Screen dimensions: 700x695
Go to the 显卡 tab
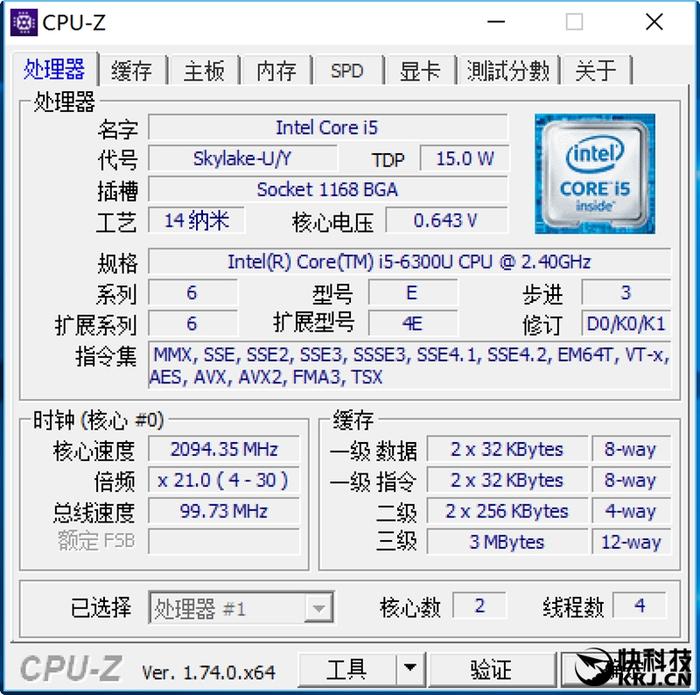pos(420,71)
